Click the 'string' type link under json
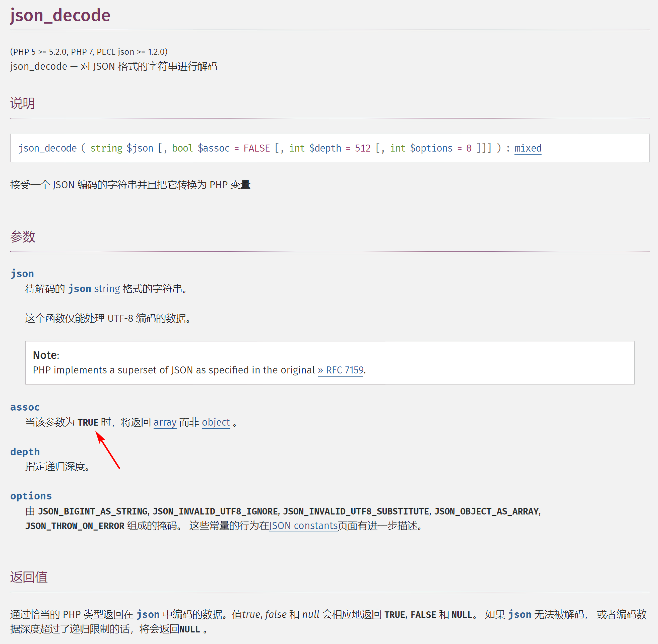658x644 pixels. [107, 289]
